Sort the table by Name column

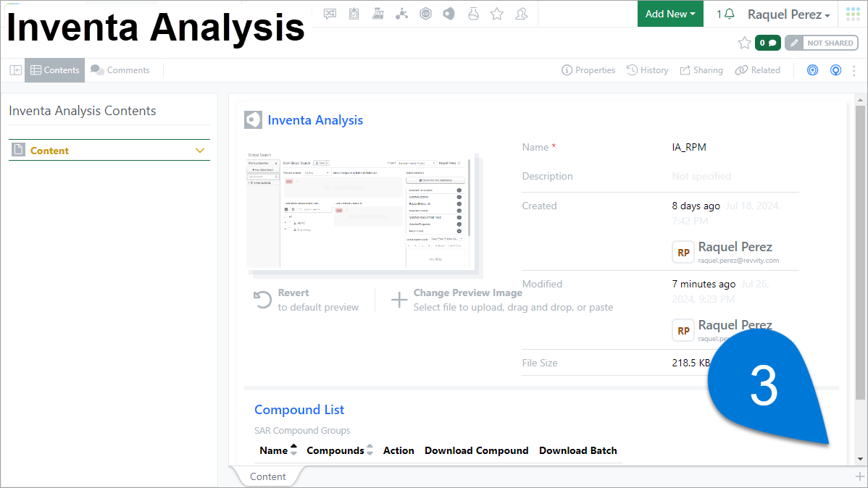278,450
